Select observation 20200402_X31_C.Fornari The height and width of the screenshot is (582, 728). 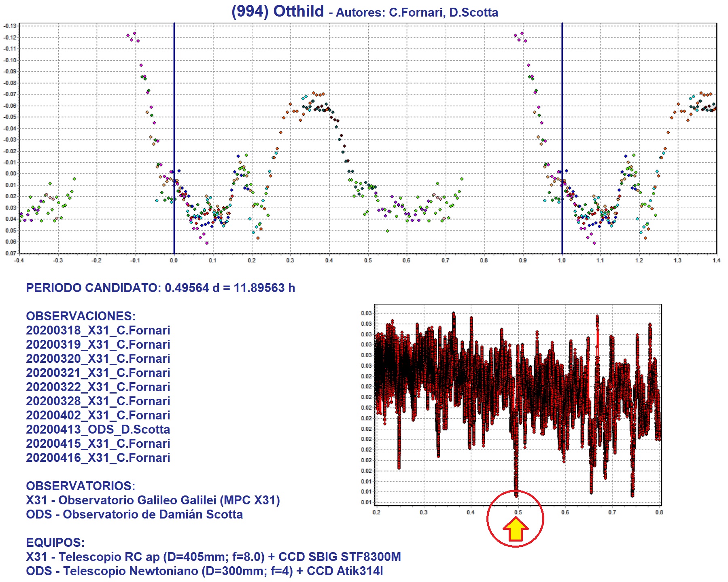(x=98, y=415)
